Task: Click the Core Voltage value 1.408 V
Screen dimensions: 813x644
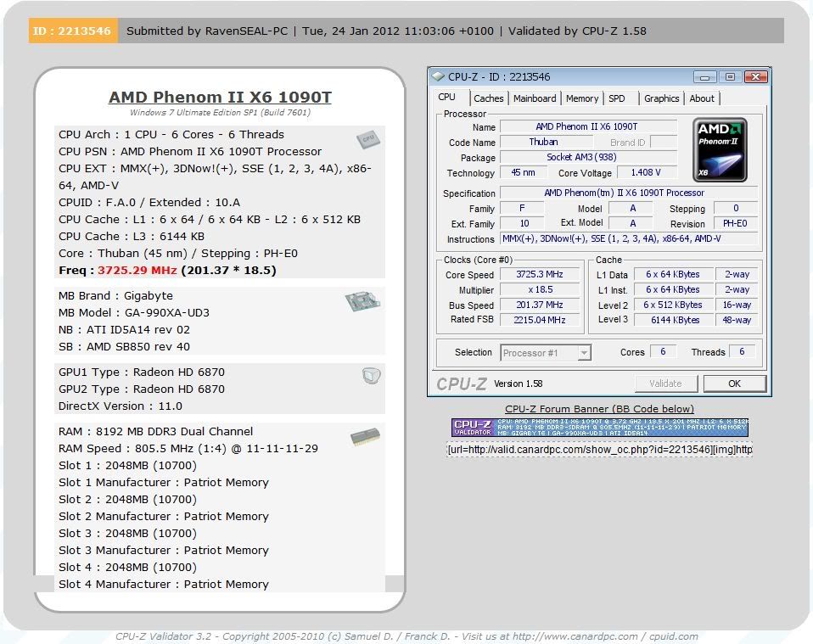Action: point(646,172)
